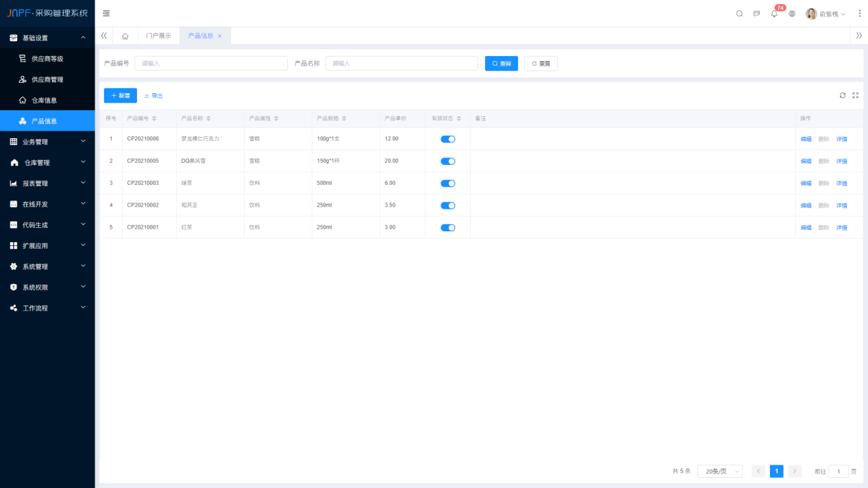Screen dimensions: 868x488
Task: Open notifications bell with 74 badge
Action: (x=774, y=14)
